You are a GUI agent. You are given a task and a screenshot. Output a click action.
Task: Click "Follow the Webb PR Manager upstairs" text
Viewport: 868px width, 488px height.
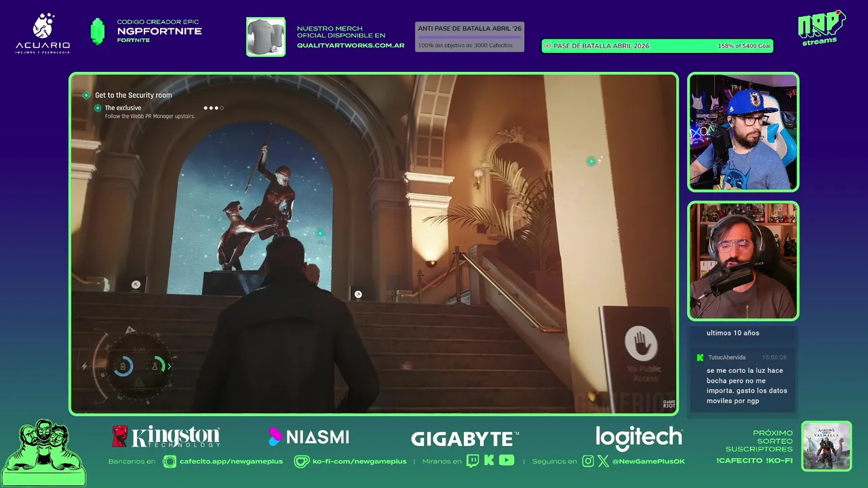tap(150, 117)
